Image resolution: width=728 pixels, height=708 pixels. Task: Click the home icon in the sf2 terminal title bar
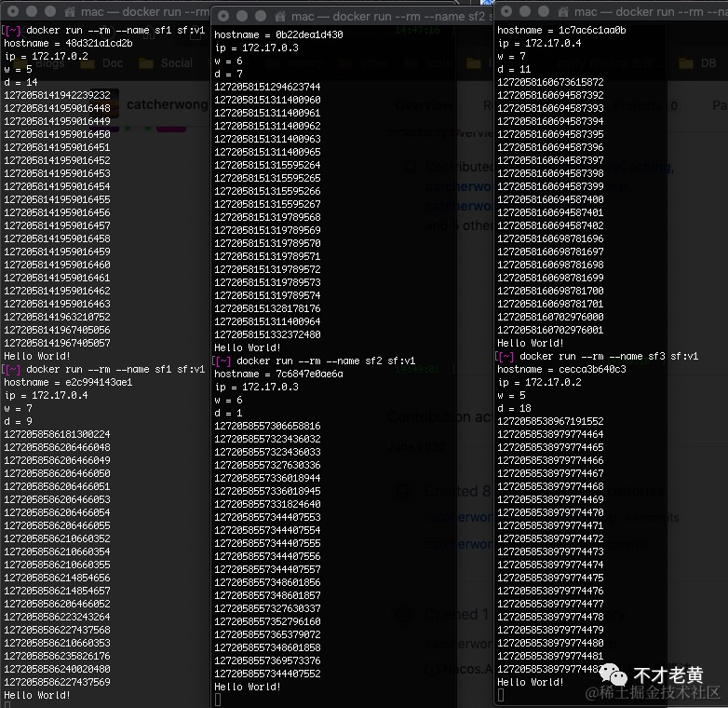pyautogui.click(x=280, y=16)
